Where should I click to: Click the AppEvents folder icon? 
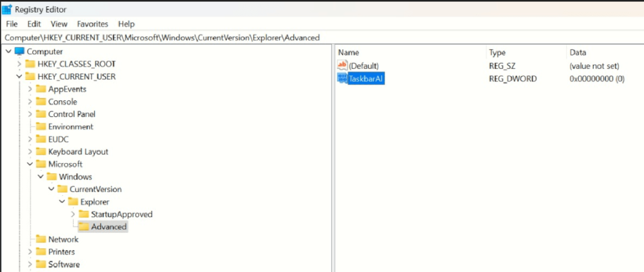click(x=41, y=89)
